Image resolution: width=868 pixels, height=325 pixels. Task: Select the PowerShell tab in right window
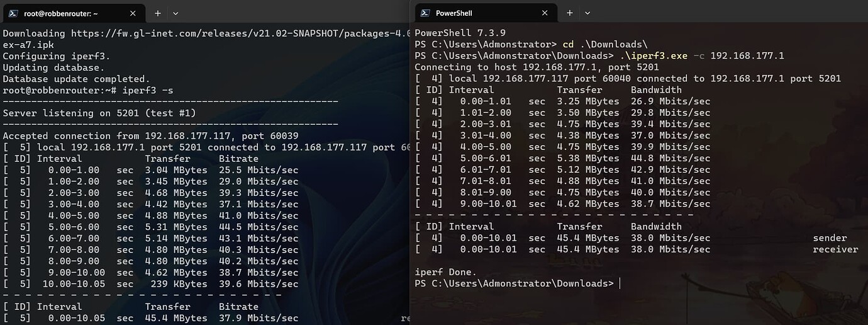coord(486,13)
